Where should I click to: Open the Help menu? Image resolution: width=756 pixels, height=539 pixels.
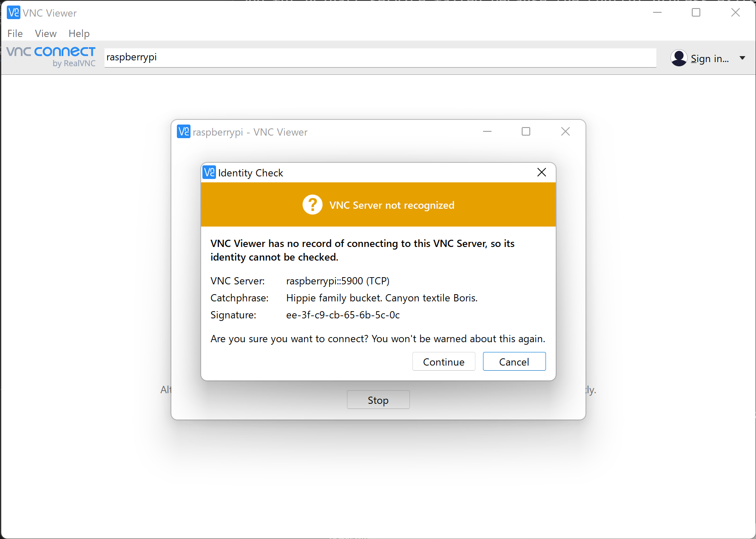(79, 34)
